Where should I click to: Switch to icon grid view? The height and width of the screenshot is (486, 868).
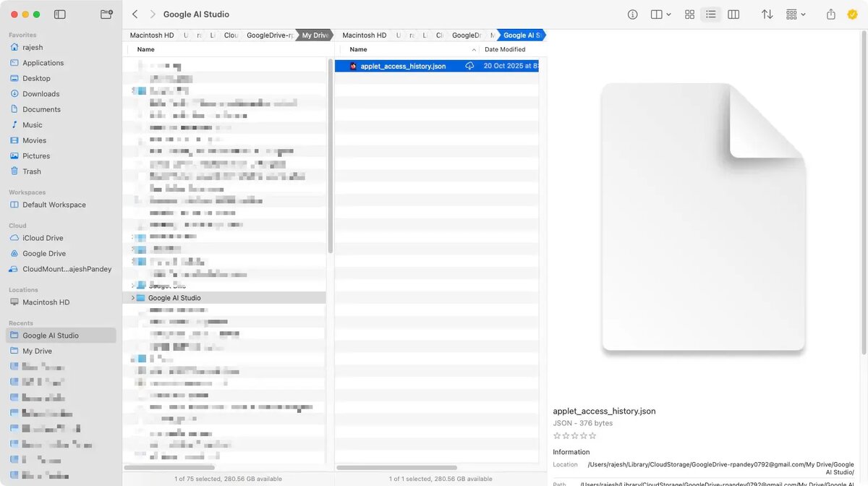[x=689, y=14]
